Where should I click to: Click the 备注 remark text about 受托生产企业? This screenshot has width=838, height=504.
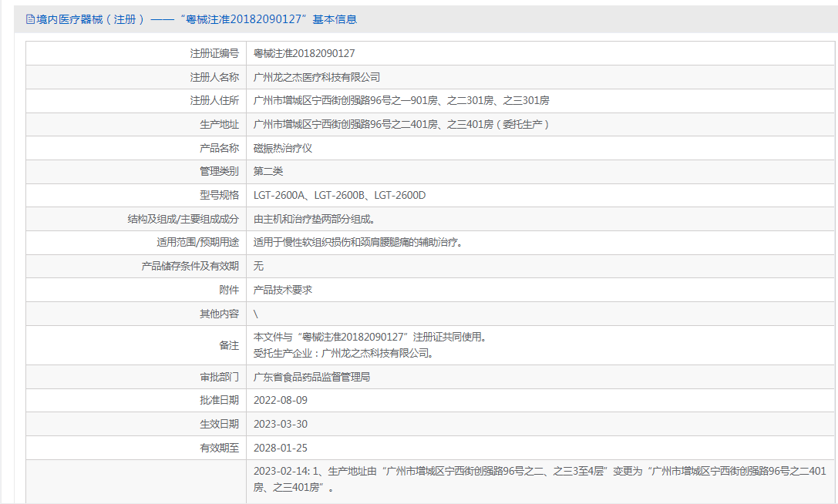click(343, 354)
